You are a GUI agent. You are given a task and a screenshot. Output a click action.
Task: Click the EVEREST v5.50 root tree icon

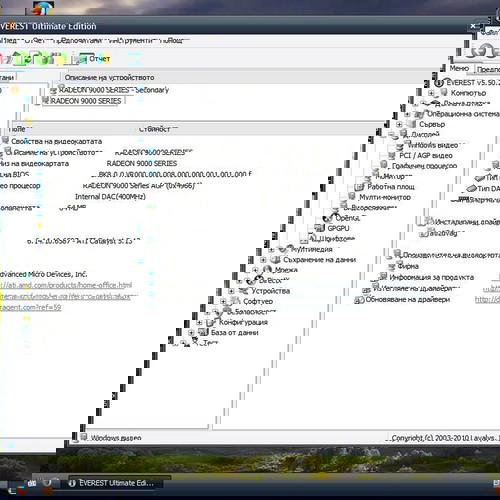439,83
